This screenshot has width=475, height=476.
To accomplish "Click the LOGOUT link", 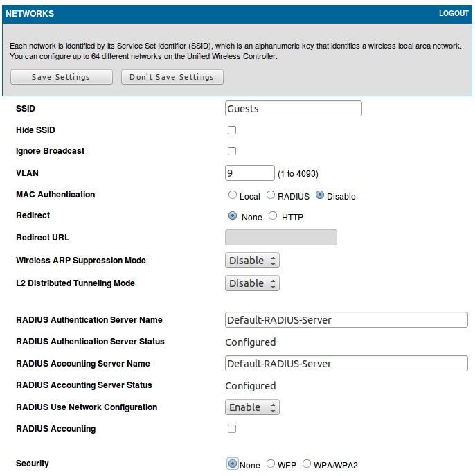I will point(454,14).
